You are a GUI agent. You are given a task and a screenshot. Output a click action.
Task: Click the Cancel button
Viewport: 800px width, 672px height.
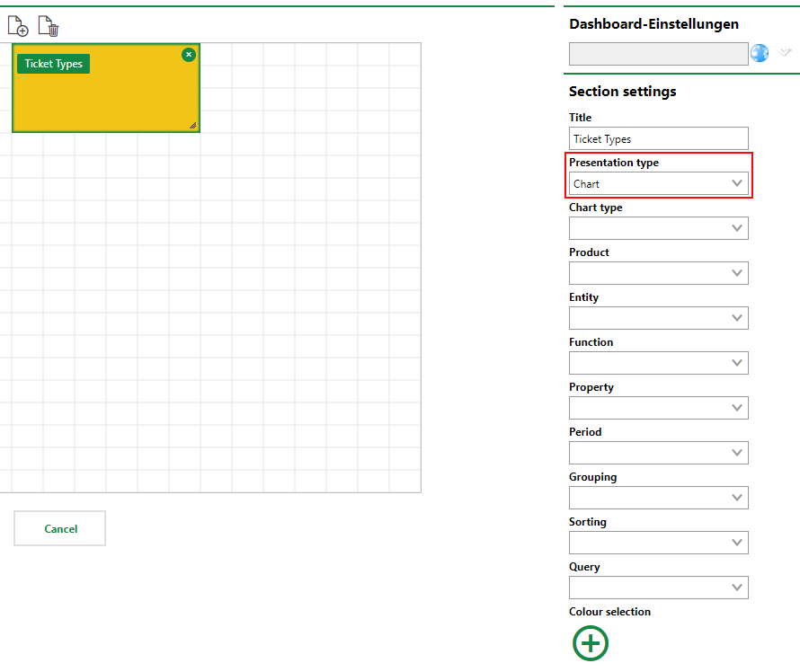point(60,529)
